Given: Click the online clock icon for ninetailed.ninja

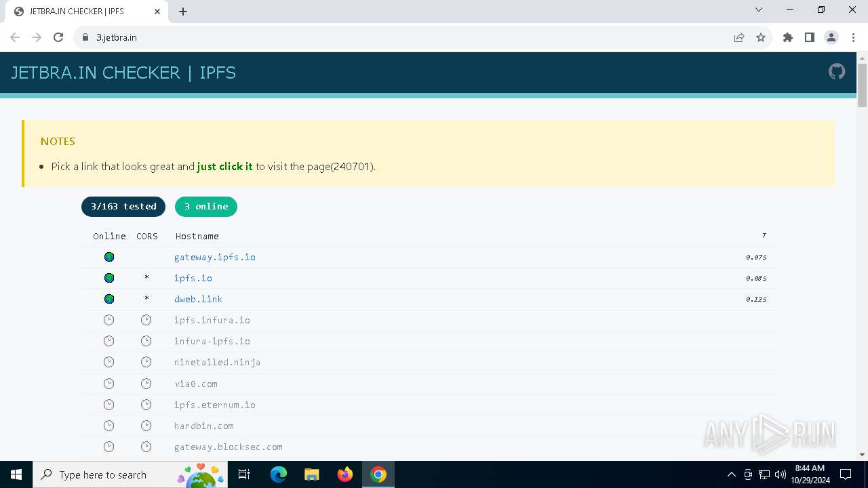Looking at the screenshot, I should coord(109,362).
